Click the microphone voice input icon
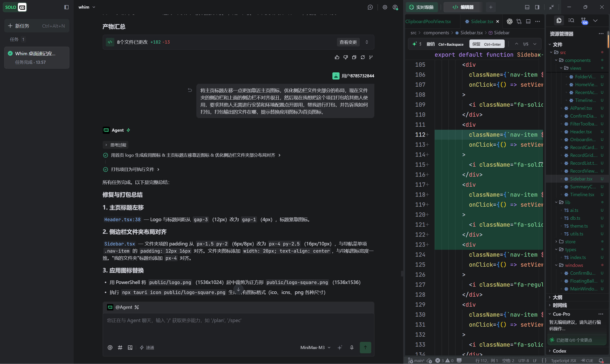Screen dimensions: 610x364 point(352,347)
